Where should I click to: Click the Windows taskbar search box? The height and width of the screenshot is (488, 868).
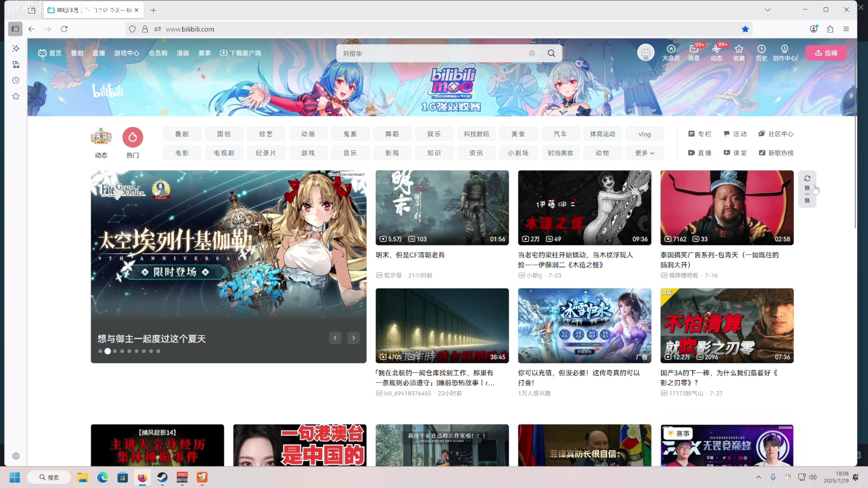pos(49,477)
